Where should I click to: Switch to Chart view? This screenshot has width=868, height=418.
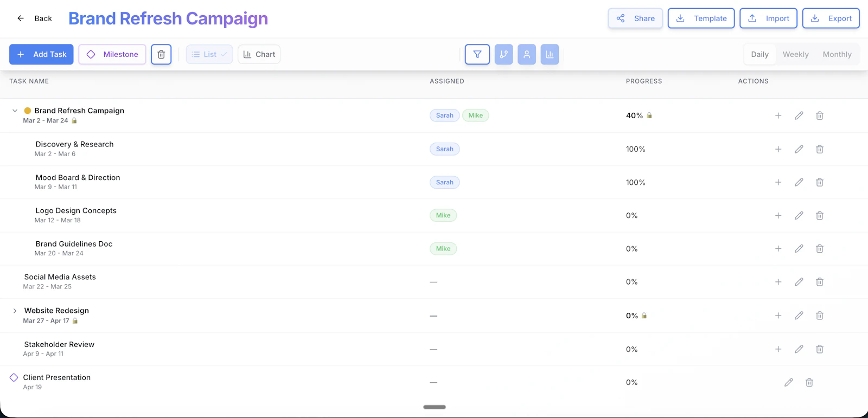pos(259,54)
